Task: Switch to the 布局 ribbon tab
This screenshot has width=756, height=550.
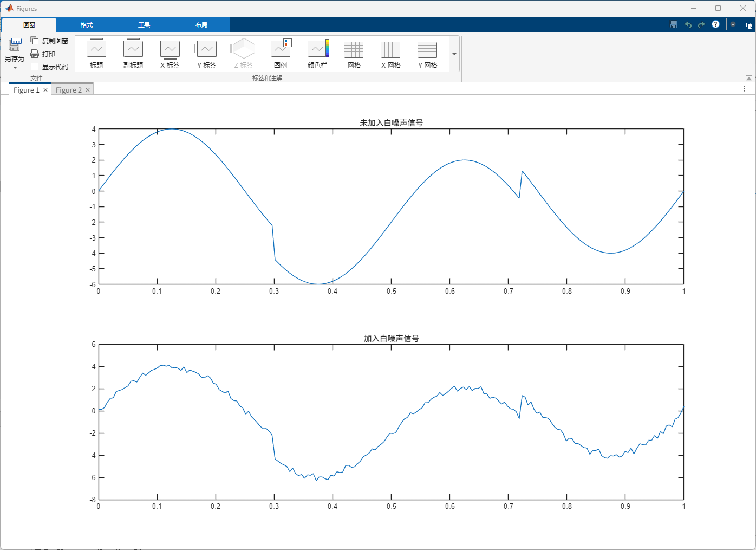Action: [x=201, y=25]
